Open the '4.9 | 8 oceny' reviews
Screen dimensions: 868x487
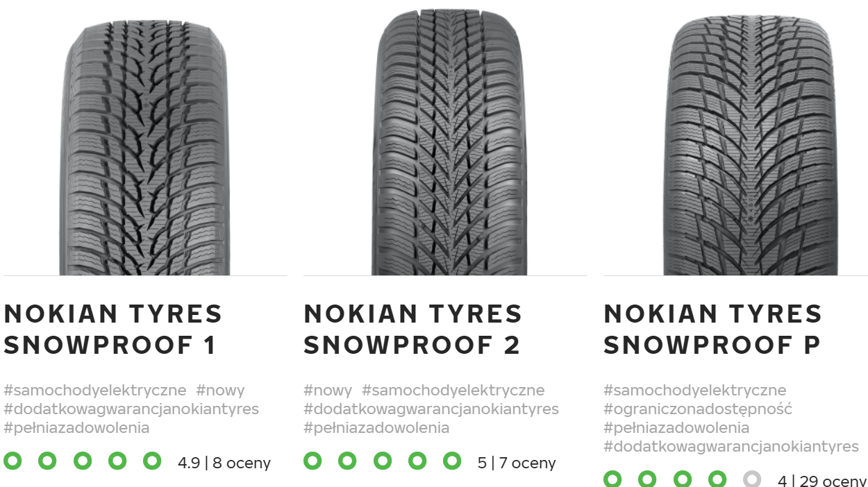coord(224,463)
